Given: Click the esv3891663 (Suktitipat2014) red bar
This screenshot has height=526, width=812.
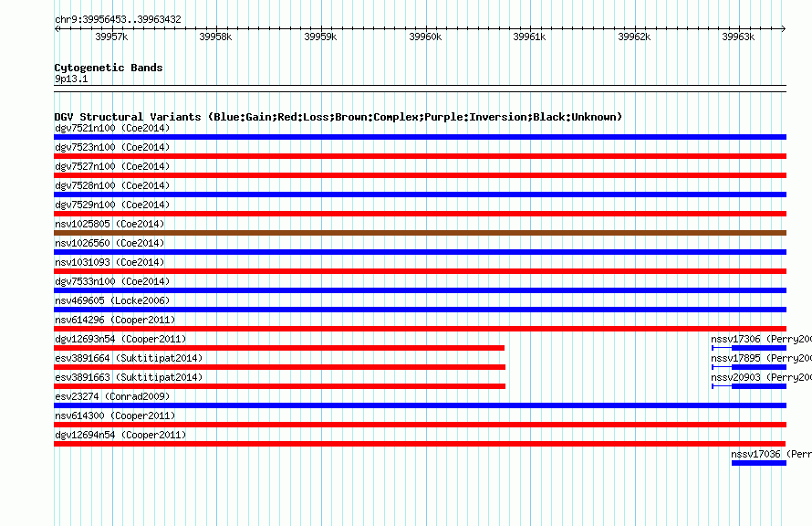Looking at the screenshot, I should click(280, 386).
